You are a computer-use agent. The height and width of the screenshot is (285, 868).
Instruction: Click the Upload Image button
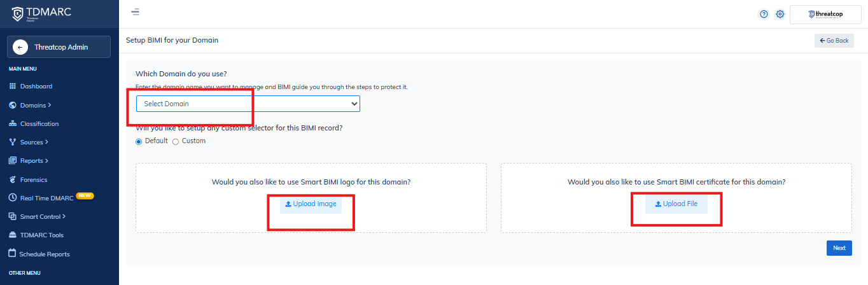click(311, 204)
